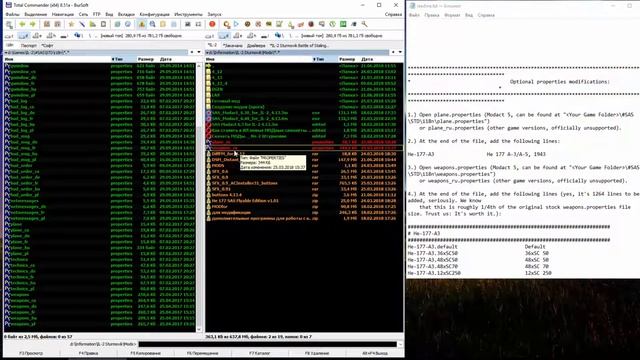This screenshot has height=360, width=640.
Task: Open Формат menu in Notepad window
Action: (452, 15)
